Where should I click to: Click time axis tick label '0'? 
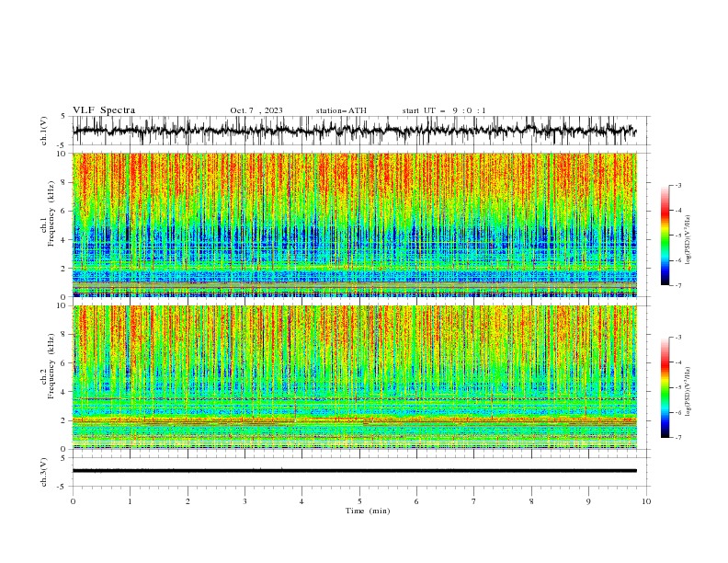click(x=73, y=501)
